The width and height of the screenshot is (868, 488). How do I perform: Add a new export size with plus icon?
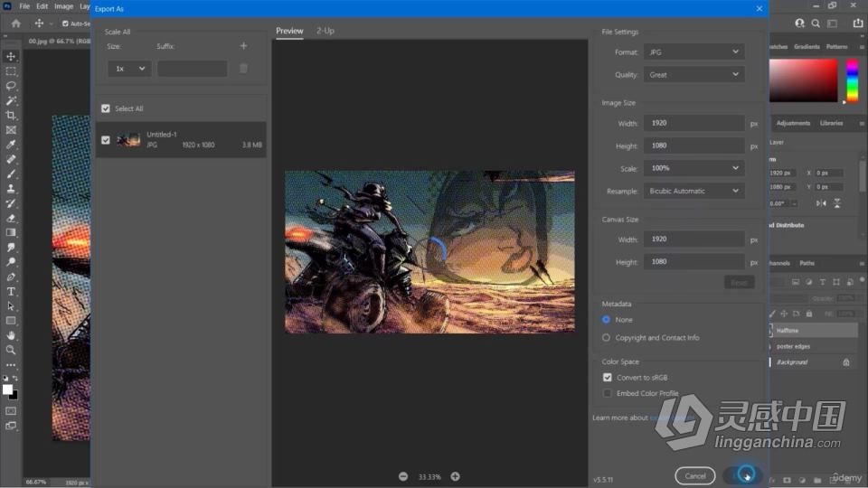point(243,46)
